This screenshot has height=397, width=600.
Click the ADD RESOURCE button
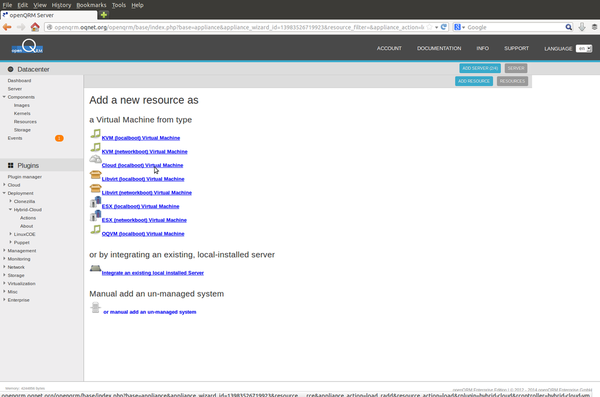[x=474, y=81]
